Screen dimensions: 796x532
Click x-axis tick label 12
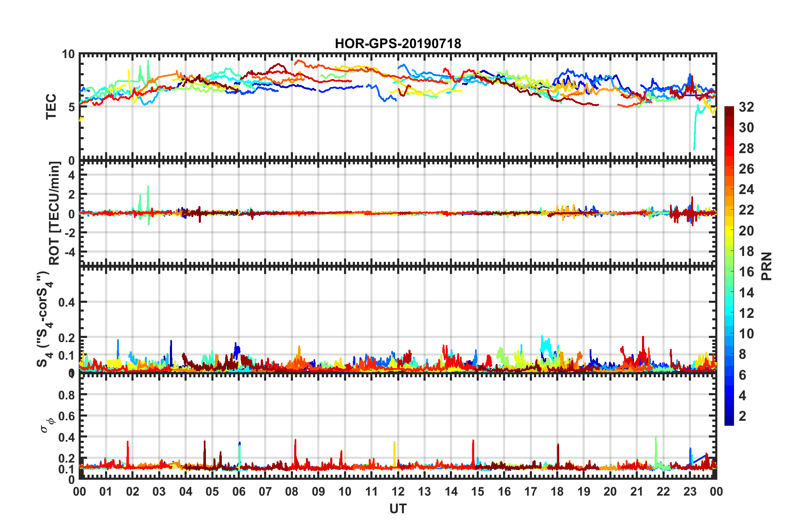coord(398,491)
